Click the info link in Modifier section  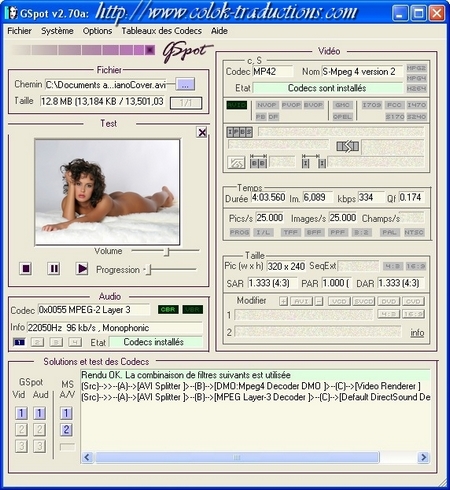[x=417, y=333]
